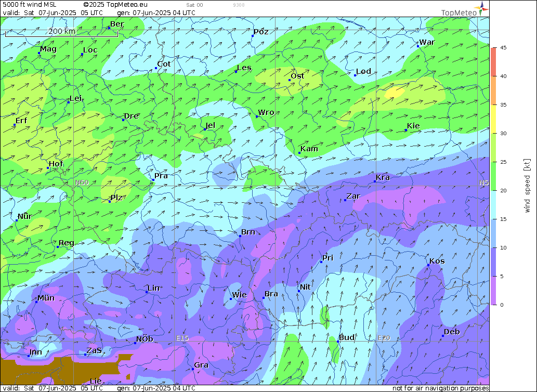Screen dimensions: 537x392
Task: Click the E20 longitude grid label
Action: click(x=384, y=338)
